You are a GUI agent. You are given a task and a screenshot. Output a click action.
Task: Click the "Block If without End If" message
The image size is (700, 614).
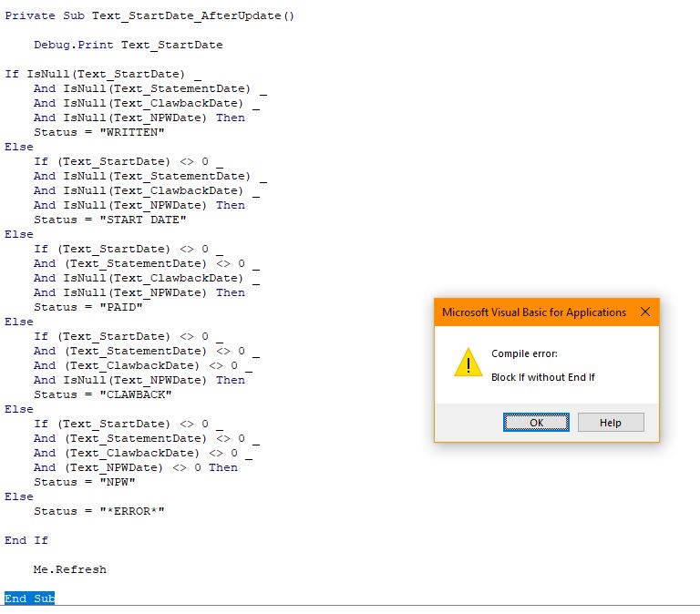tap(542, 377)
